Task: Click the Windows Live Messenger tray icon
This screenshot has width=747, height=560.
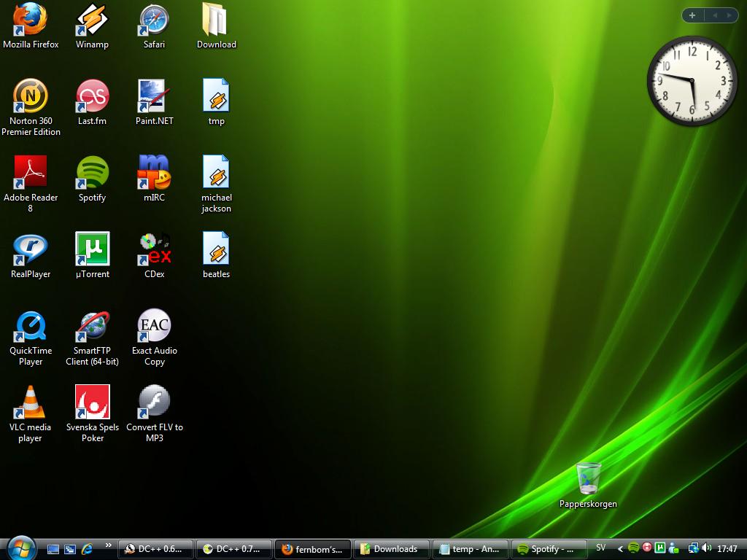Action: [x=673, y=548]
